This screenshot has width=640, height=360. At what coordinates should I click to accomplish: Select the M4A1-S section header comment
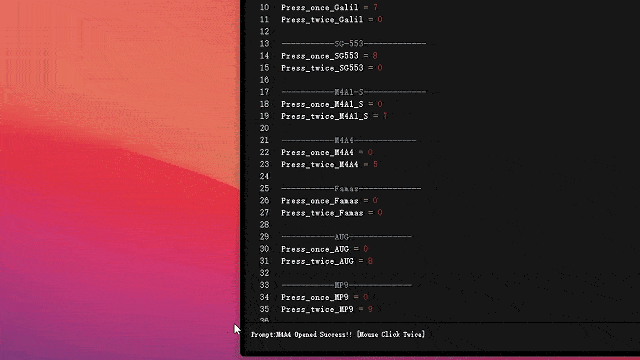[353, 92]
